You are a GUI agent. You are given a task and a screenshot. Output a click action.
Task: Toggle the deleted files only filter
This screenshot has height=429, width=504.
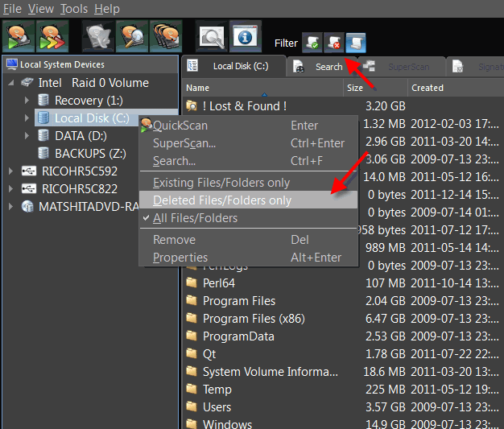(333, 43)
